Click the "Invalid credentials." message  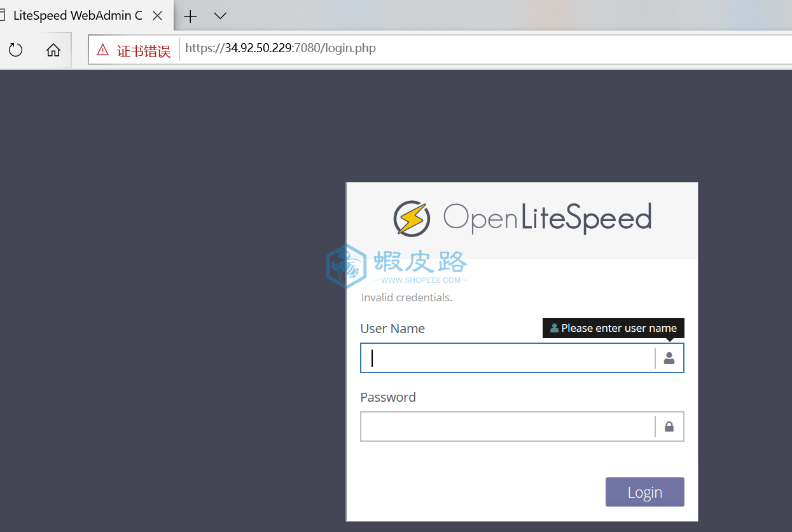[406, 297]
